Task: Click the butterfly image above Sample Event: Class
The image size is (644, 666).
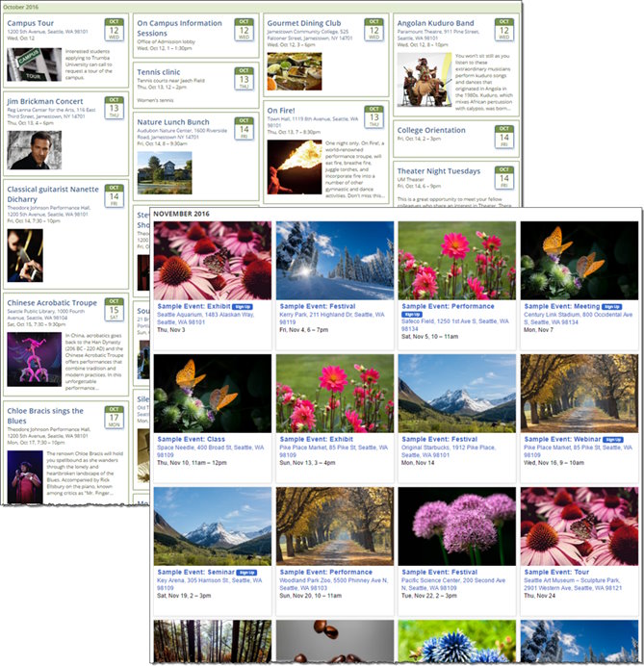Action: click(213, 394)
